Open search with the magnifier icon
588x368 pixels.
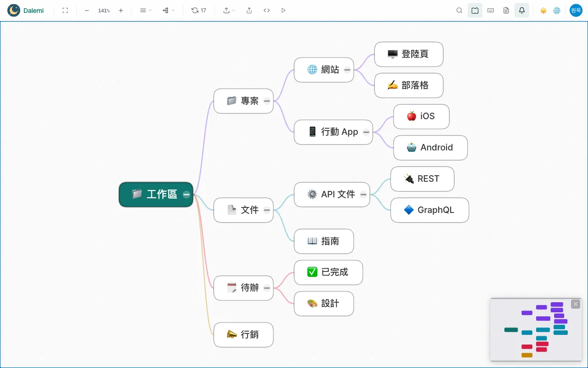459,10
